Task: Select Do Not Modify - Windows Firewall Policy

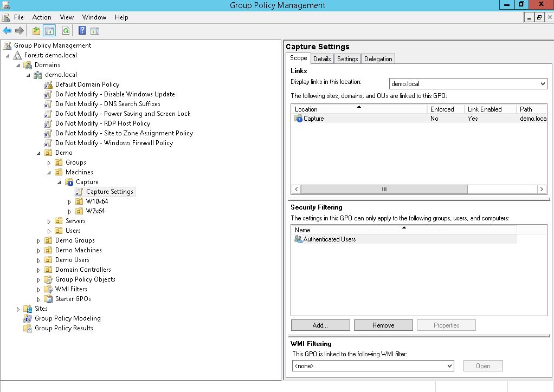Action: [114, 143]
